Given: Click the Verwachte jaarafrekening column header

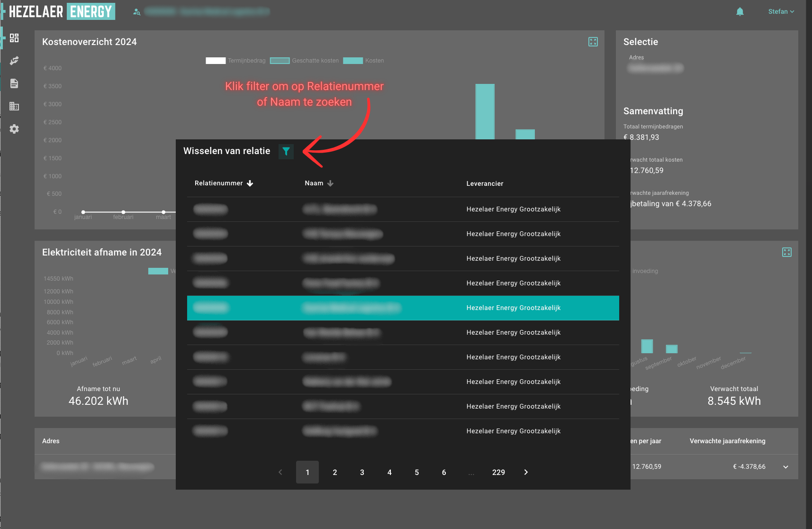Looking at the screenshot, I should 728,441.
